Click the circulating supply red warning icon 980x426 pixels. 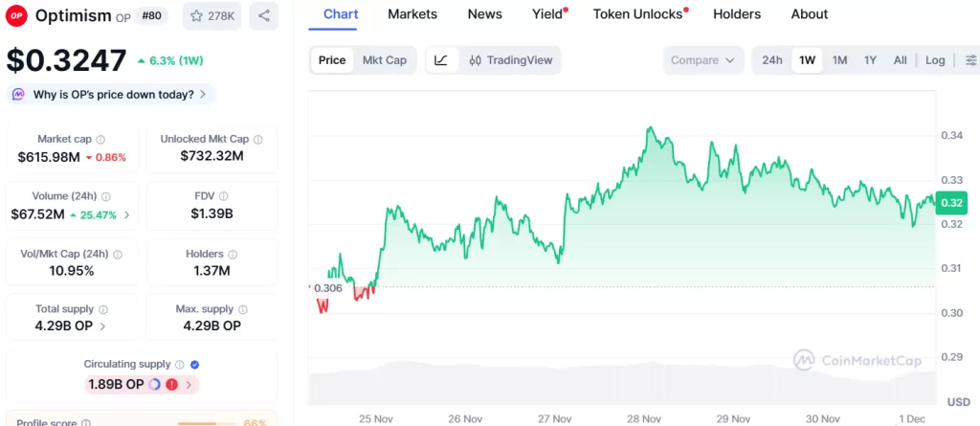coord(171,385)
